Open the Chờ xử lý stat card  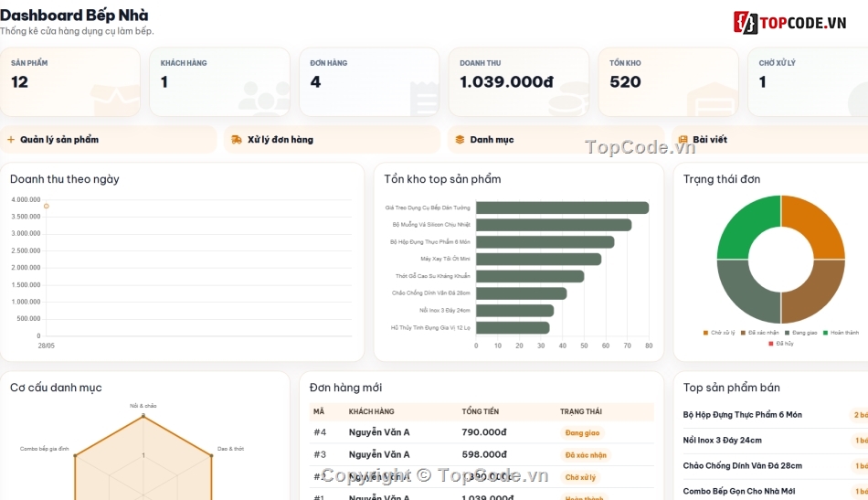coord(809,82)
